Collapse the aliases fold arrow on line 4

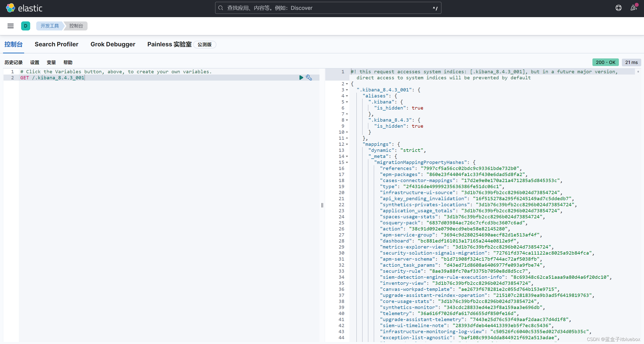[x=347, y=96]
